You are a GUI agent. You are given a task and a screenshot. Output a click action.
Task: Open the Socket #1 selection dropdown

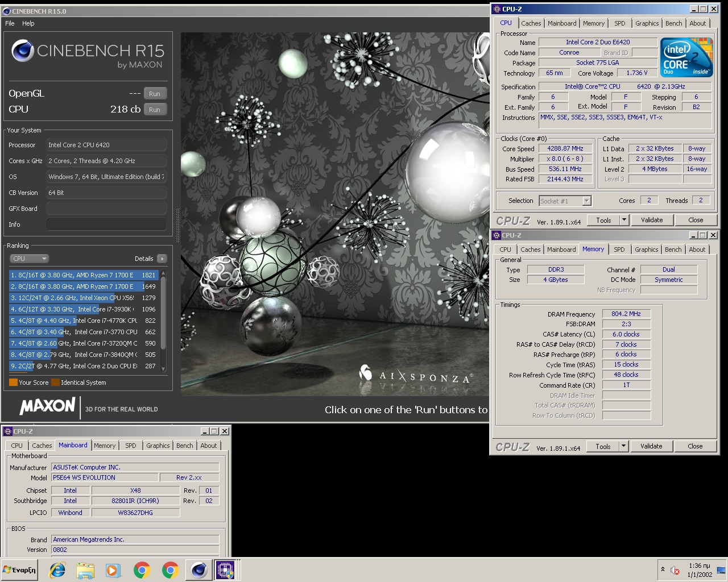565,201
